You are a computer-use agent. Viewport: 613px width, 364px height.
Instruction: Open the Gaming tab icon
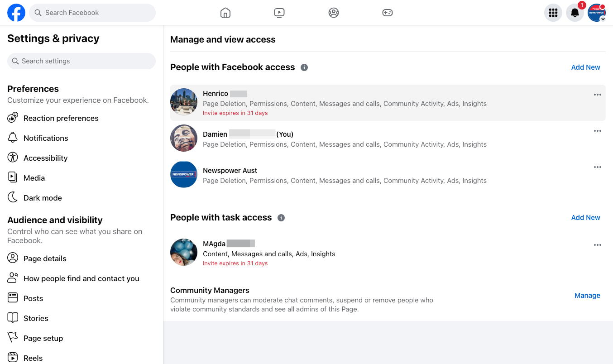pos(388,13)
